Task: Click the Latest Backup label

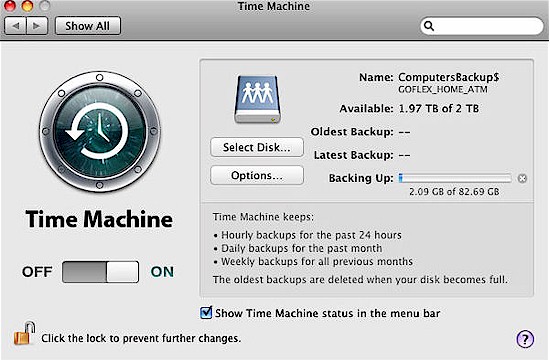Action: 354,155
